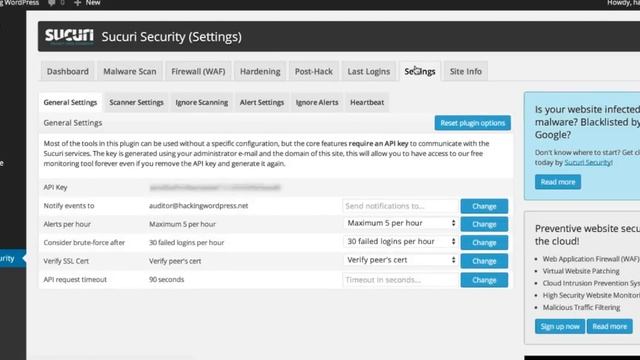640x360 pixels.
Task: Focus the Timeout in seconds field
Action: [x=400, y=280]
